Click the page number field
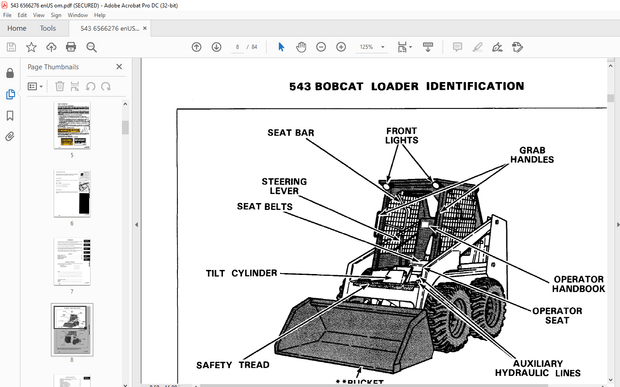 tap(237, 47)
